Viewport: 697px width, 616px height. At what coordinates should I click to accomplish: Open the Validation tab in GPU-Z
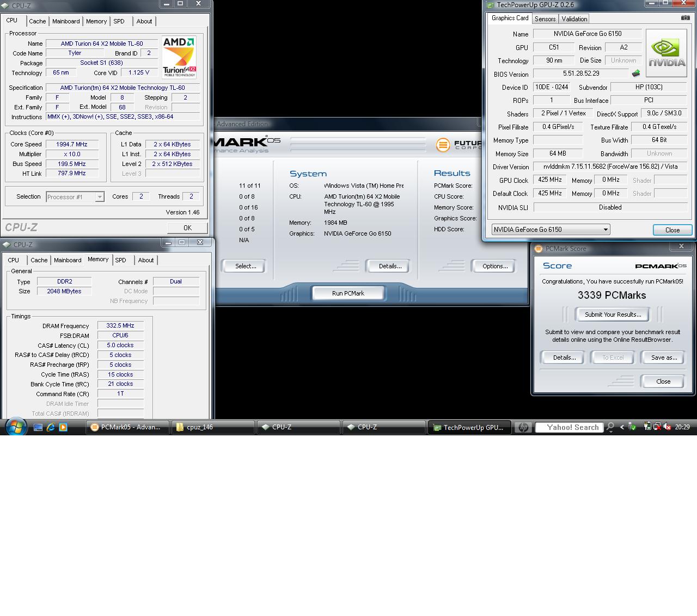pyautogui.click(x=574, y=19)
